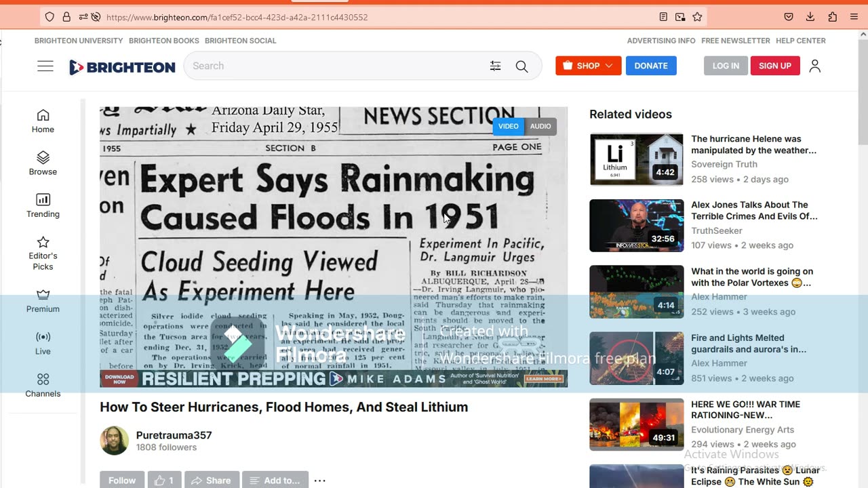Click the Share button
This screenshot has width=868, height=488.
coord(212,480)
